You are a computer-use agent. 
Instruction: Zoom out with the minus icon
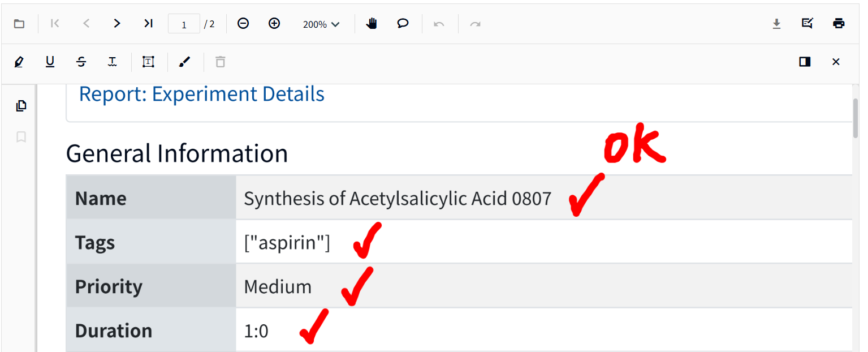243,23
